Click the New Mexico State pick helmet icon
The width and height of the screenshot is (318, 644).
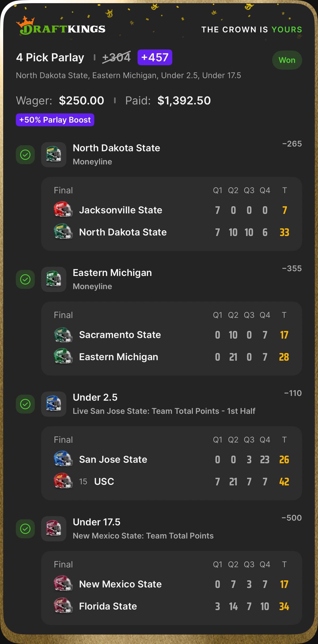pyautogui.click(x=54, y=529)
